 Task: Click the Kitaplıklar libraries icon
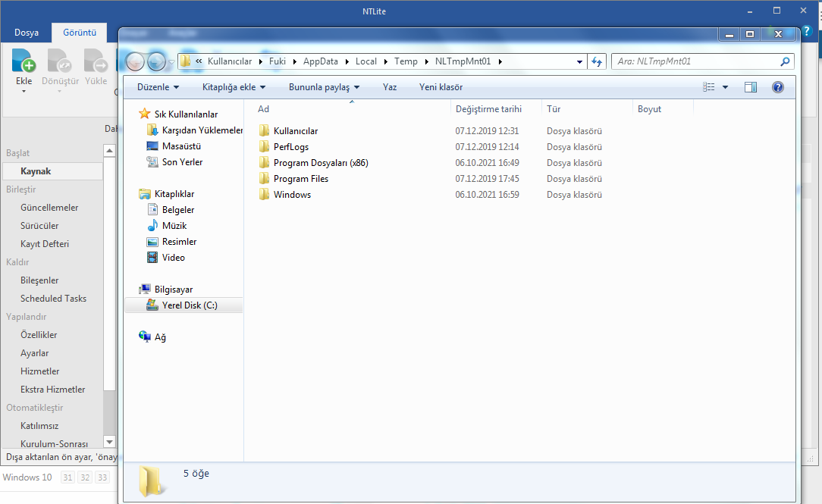pyautogui.click(x=145, y=194)
